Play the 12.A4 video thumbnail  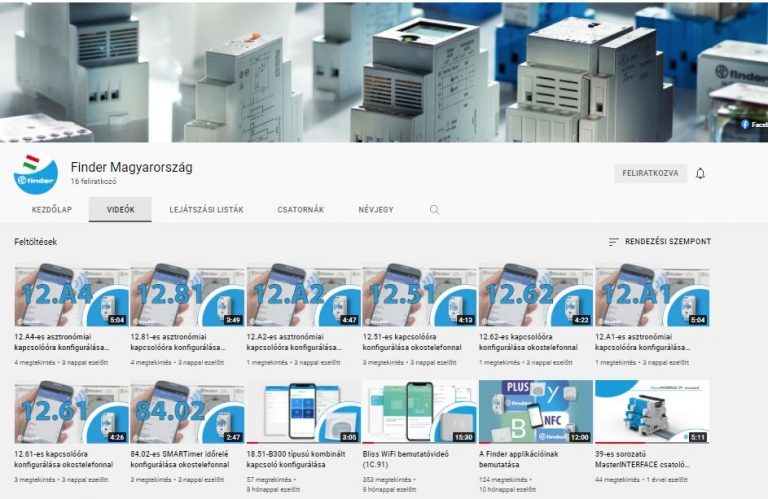coord(71,297)
